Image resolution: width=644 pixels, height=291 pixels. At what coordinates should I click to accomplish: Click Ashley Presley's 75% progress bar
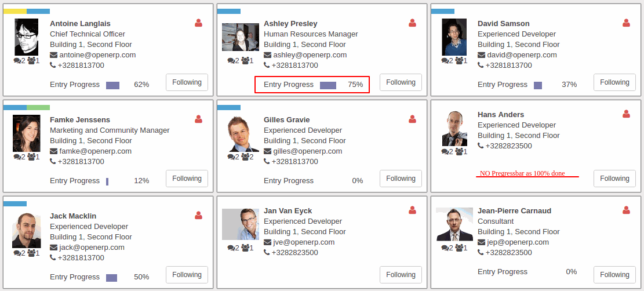328,85
